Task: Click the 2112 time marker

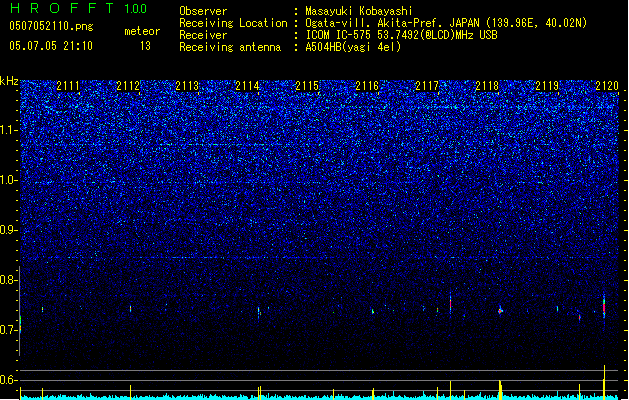Action: pyautogui.click(x=128, y=86)
